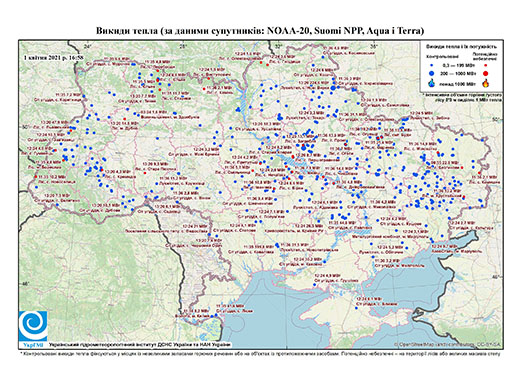Click the понад 1000 МВт legend label
The width and height of the screenshot is (520, 368).
pos(458,83)
